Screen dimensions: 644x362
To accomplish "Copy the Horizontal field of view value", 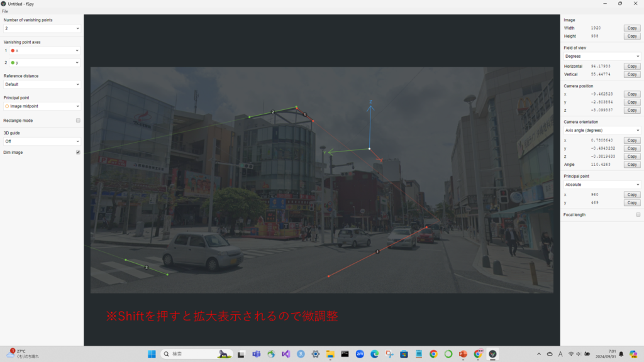I will [631, 66].
